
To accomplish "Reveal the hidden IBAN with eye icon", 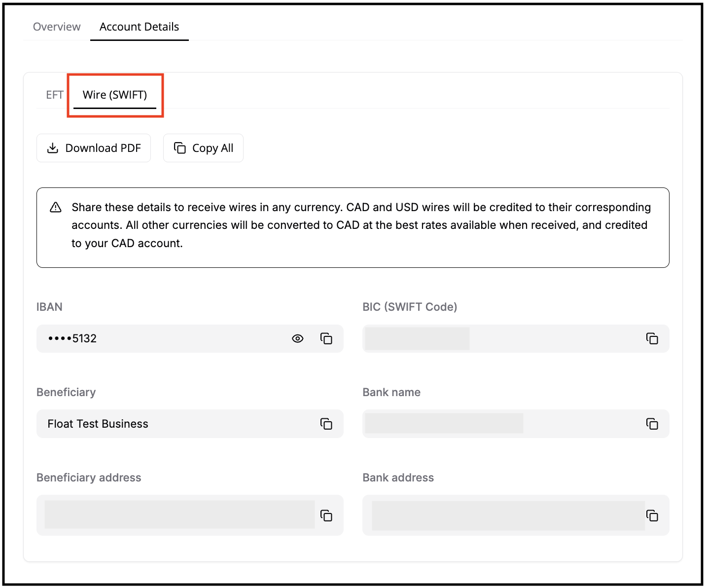I will [297, 338].
